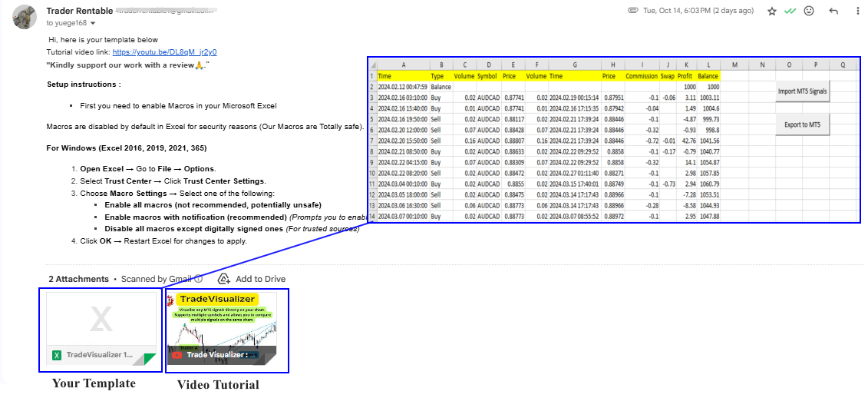The image size is (868, 398).
Task: Reply using the arrow icon
Action: pos(833,11)
